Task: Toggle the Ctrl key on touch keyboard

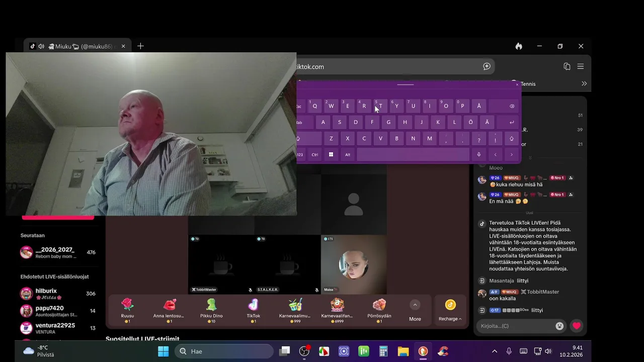Action: (315, 154)
